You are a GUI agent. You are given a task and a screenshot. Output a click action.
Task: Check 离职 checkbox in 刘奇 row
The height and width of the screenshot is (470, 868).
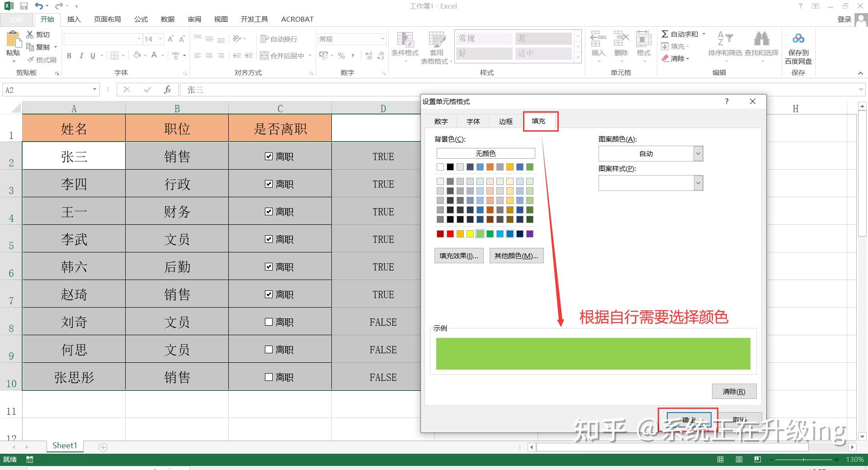[269, 322]
